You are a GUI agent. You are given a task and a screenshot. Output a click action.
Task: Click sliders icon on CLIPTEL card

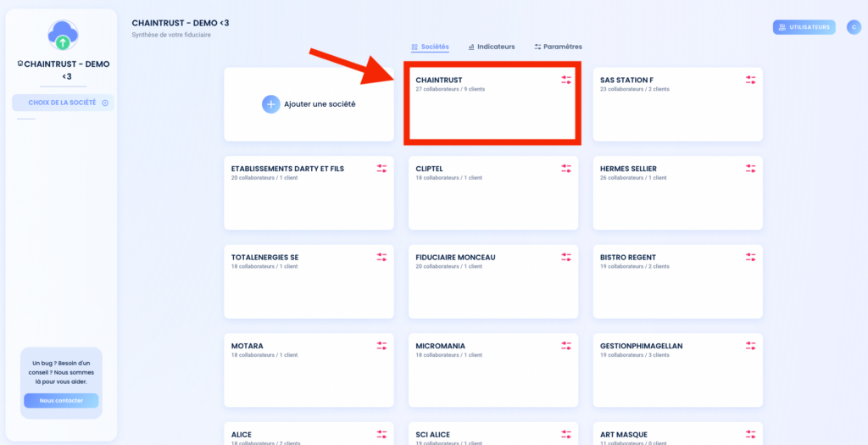pos(565,169)
